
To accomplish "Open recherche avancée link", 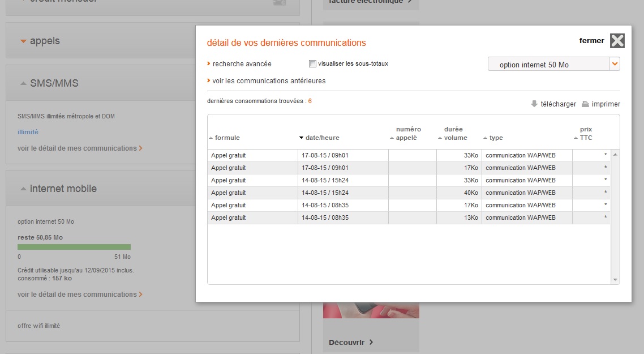I will pos(242,64).
